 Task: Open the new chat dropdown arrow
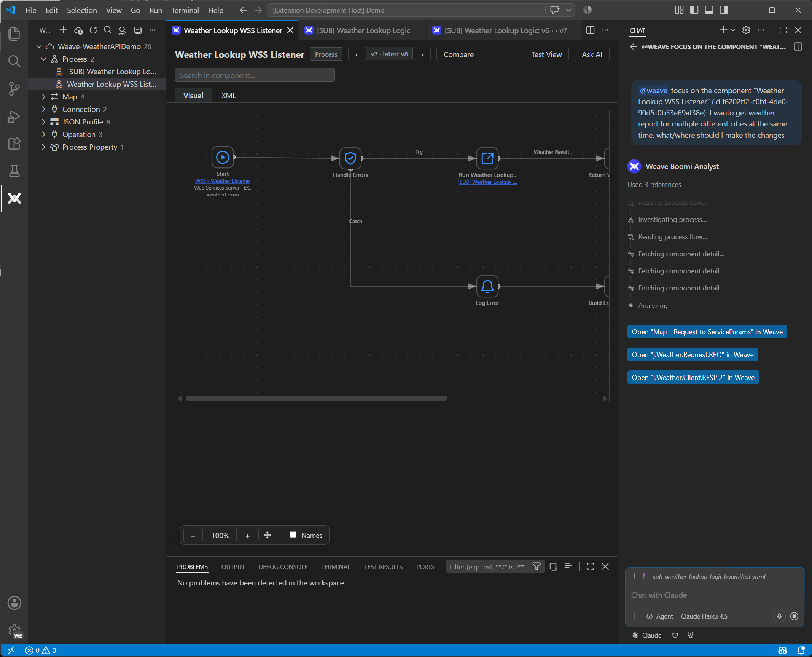[x=733, y=30]
